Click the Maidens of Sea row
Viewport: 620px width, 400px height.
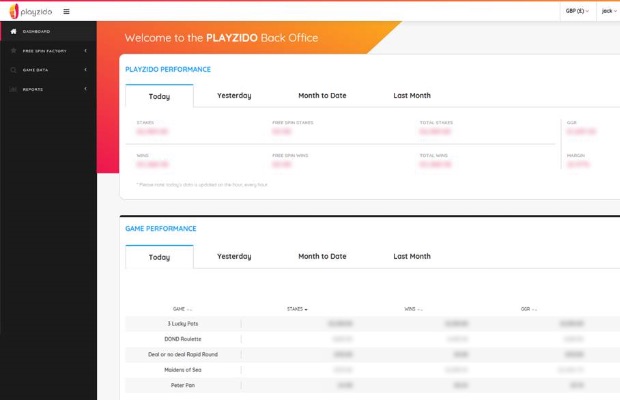tap(372, 370)
